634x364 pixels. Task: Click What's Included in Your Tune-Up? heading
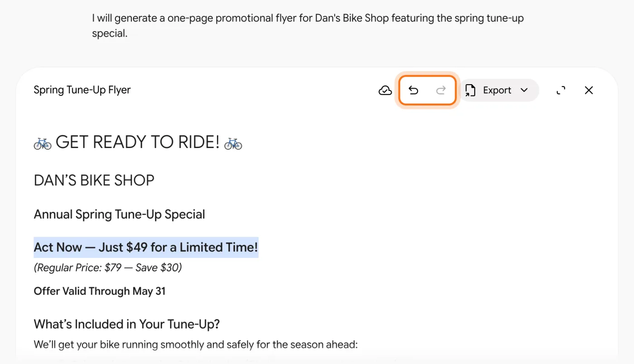[127, 324]
